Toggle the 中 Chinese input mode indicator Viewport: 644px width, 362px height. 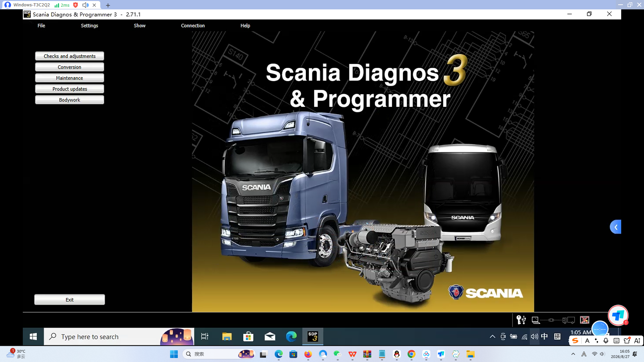coord(544,337)
